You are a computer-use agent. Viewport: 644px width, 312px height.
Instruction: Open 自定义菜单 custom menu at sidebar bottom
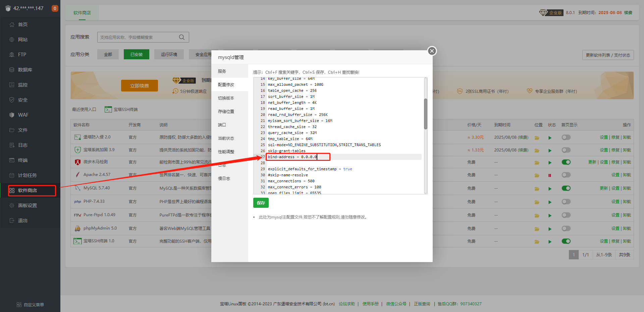click(30, 305)
